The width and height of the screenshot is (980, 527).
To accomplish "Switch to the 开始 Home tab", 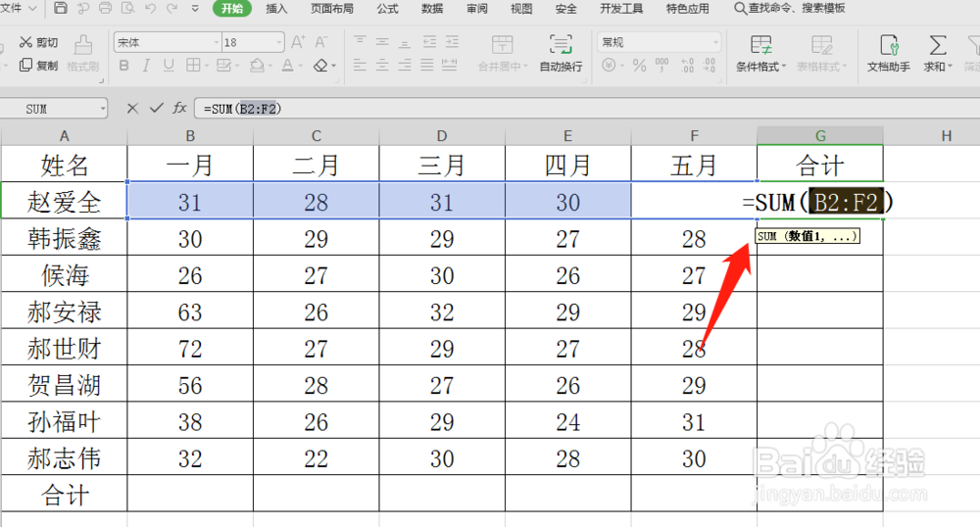I will [x=232, y=8].
